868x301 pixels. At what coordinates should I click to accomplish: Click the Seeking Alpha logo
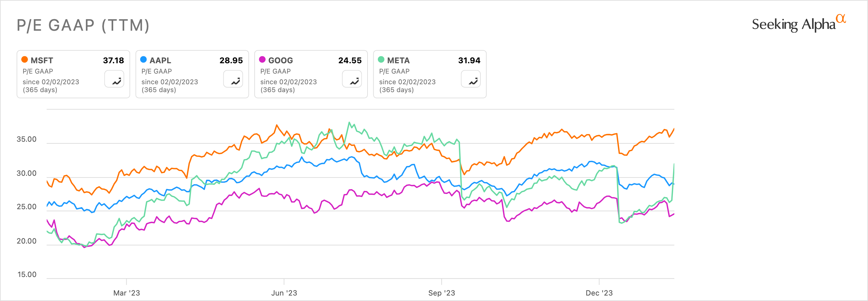pyautogui.click(x=798, y=24)
